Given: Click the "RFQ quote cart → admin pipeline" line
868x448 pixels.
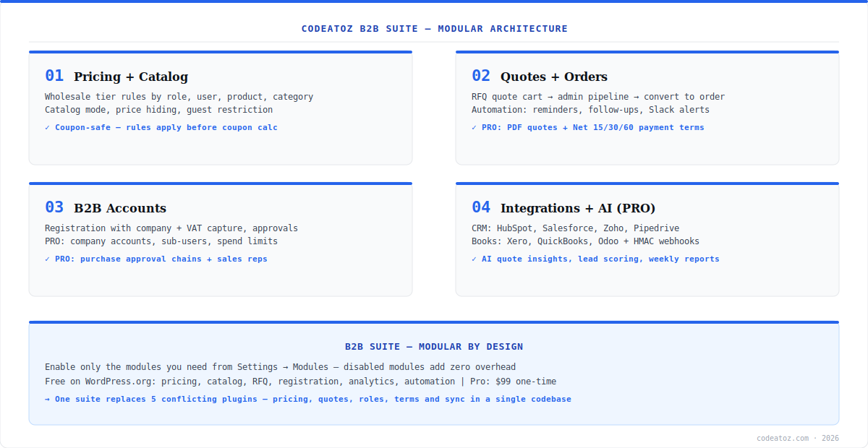Looking at the screenshot, I should pyautogui.click(x=598, y=97).
